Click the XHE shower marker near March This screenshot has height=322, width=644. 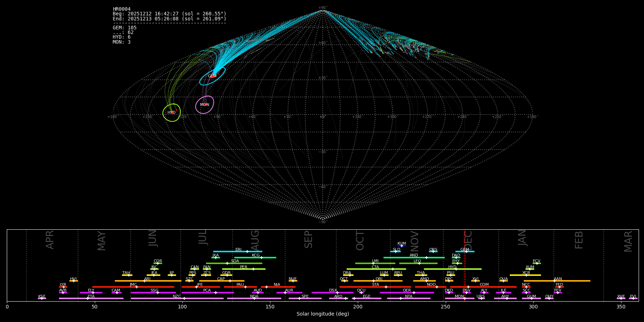pyautogui.click(x=621, y=298)
